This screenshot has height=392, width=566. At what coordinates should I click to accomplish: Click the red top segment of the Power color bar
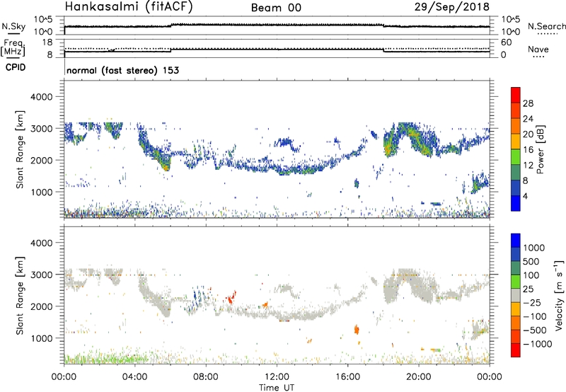(516, 95)
